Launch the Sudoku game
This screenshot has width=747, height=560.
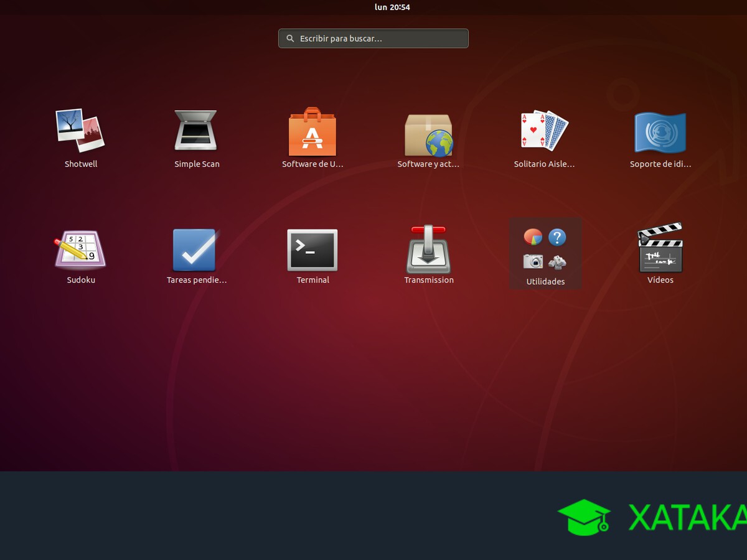click(x=80, y=248)
